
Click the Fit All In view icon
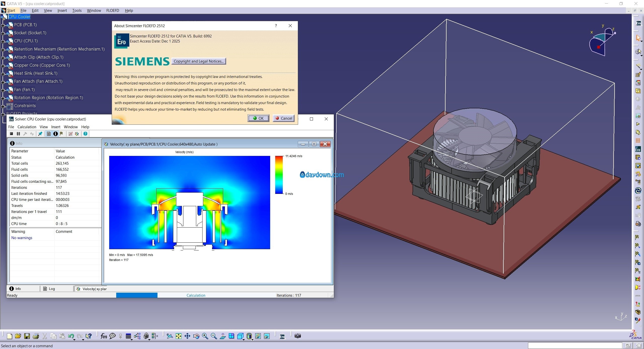pos(179,336)
